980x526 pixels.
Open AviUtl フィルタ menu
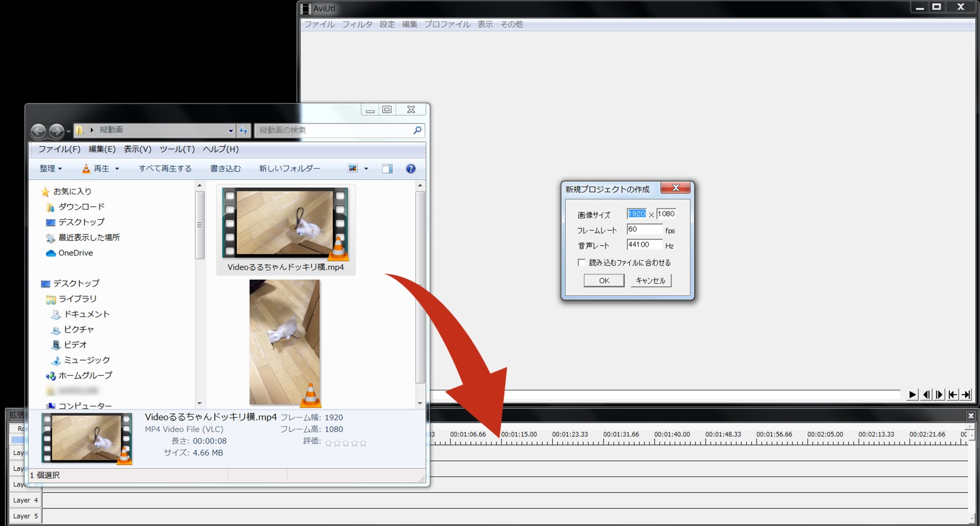tap(357, 24)
